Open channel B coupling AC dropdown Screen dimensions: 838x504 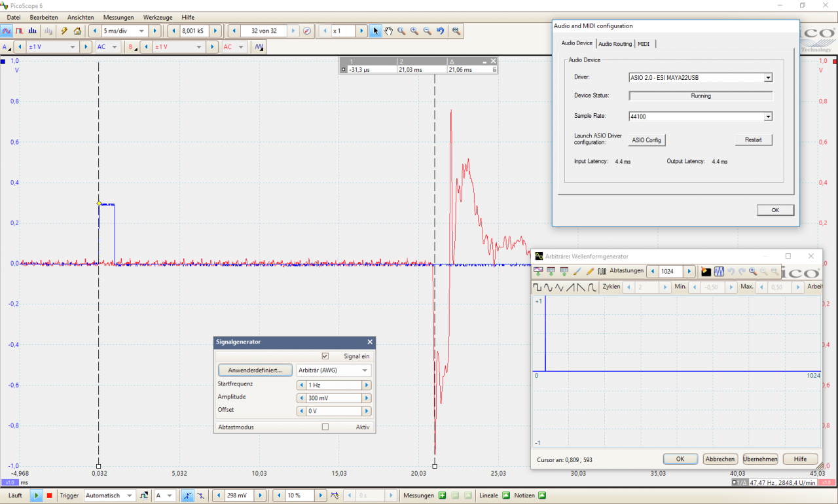coord(242,47)
